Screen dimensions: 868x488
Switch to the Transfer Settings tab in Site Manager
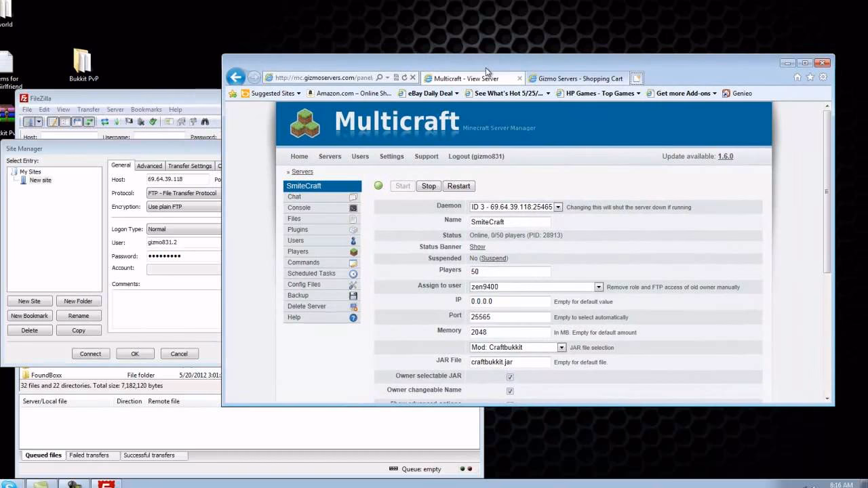[x=190, y=165]
